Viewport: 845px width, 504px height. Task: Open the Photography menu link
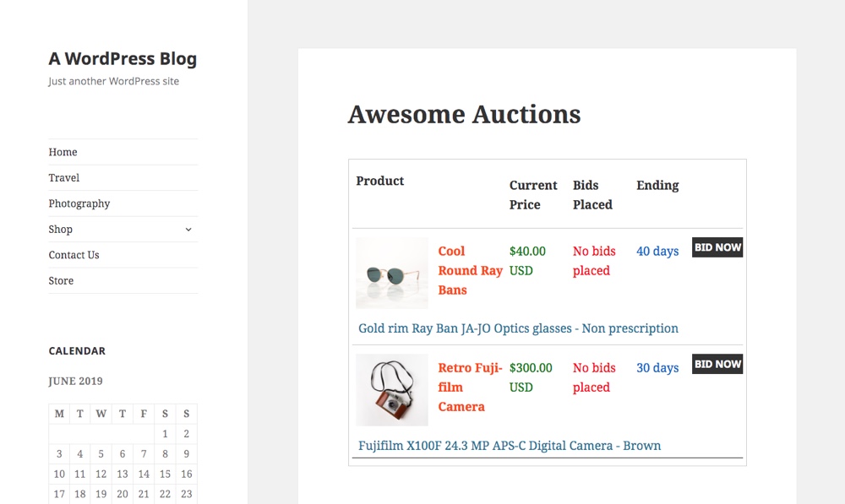tap(79, 203)
